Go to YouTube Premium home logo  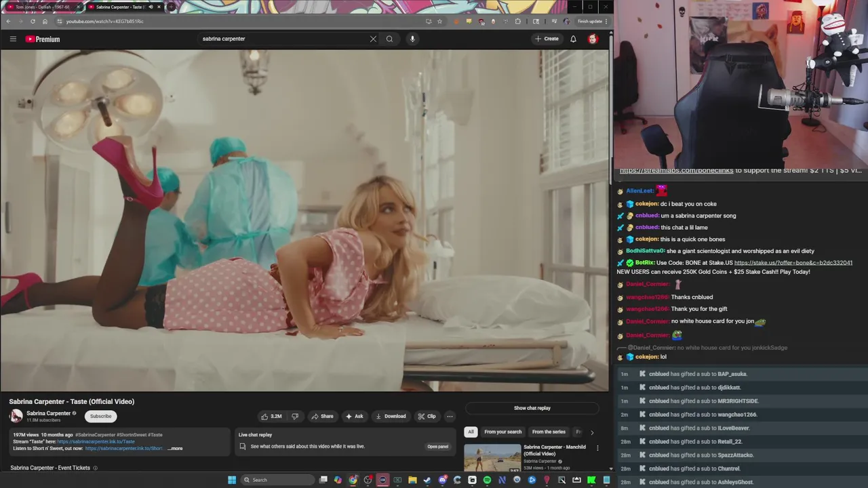(x=43, y=39)
